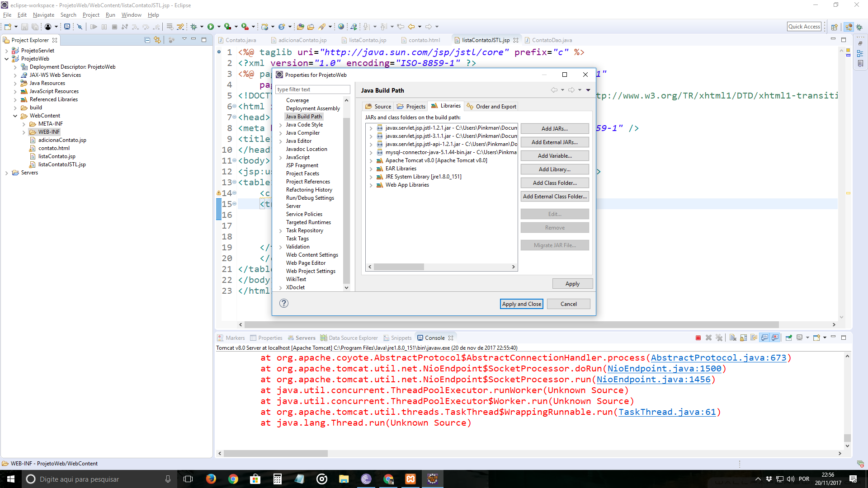Click Clear Console icon
Screen dimensions: 868x488
click(733, 338)
